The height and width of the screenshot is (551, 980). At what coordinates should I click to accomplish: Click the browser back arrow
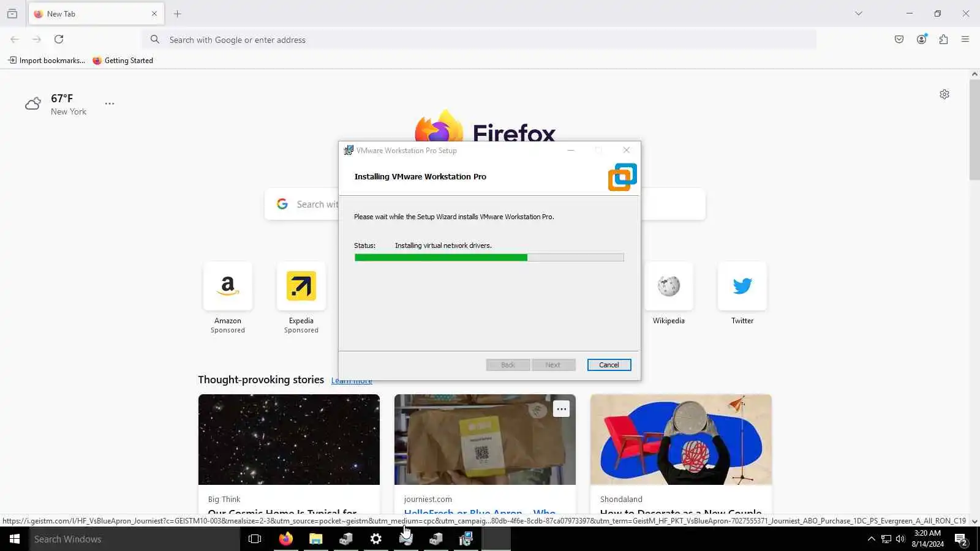coord(15,39)
